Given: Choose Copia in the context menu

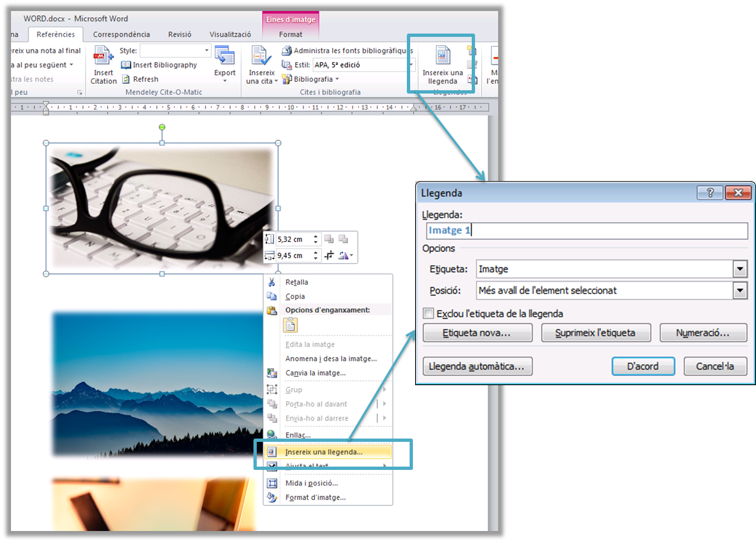Looking at the screenshot, I should [x=295, y=297].
